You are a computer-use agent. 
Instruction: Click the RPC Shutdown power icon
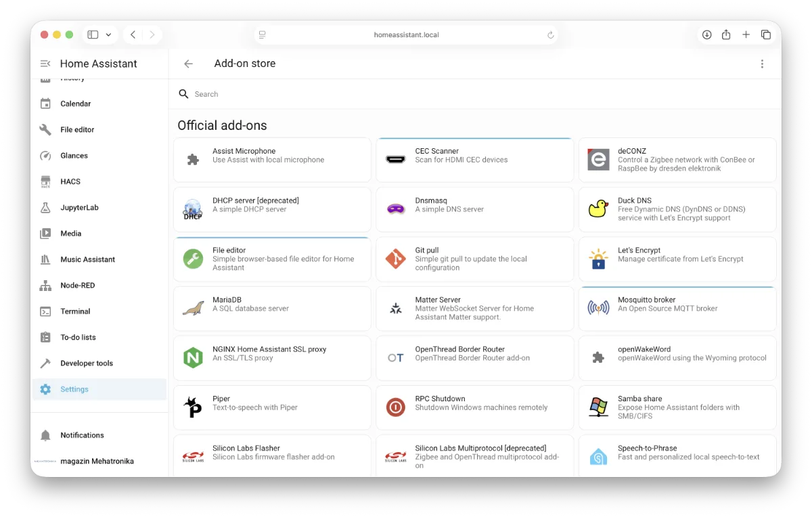[395, 407]
